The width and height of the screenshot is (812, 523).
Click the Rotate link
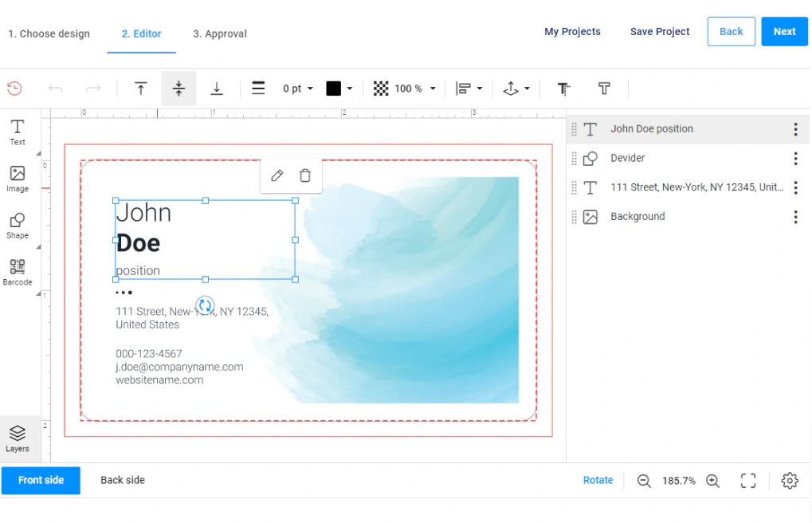coord(598,481)
